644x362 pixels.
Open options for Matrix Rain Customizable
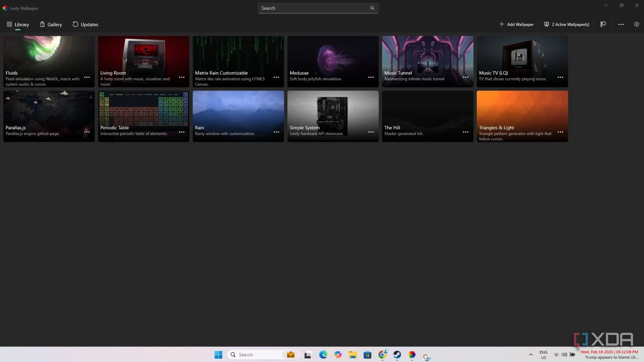276,77
